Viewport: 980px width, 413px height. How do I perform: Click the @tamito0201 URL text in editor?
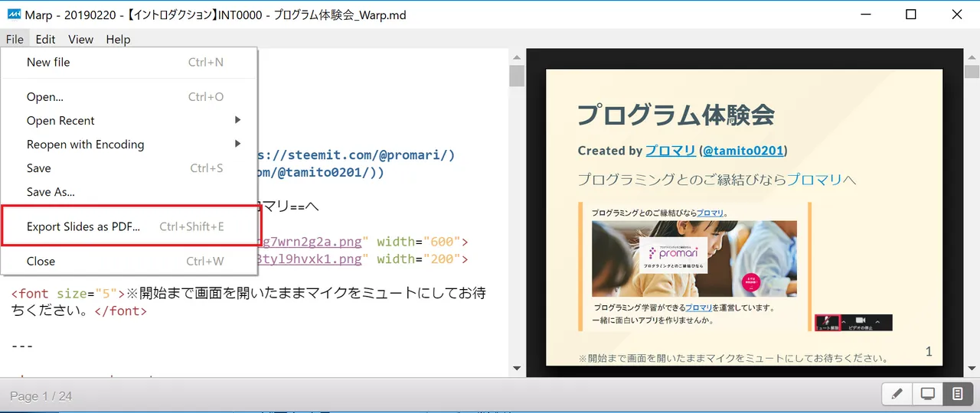point(322,172)
